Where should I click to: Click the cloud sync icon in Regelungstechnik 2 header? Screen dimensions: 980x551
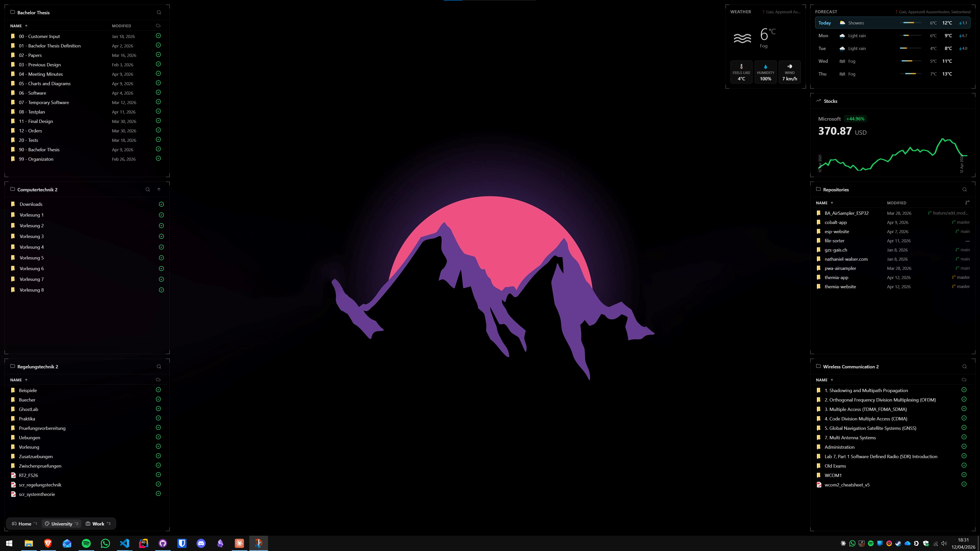click(159, 380)
